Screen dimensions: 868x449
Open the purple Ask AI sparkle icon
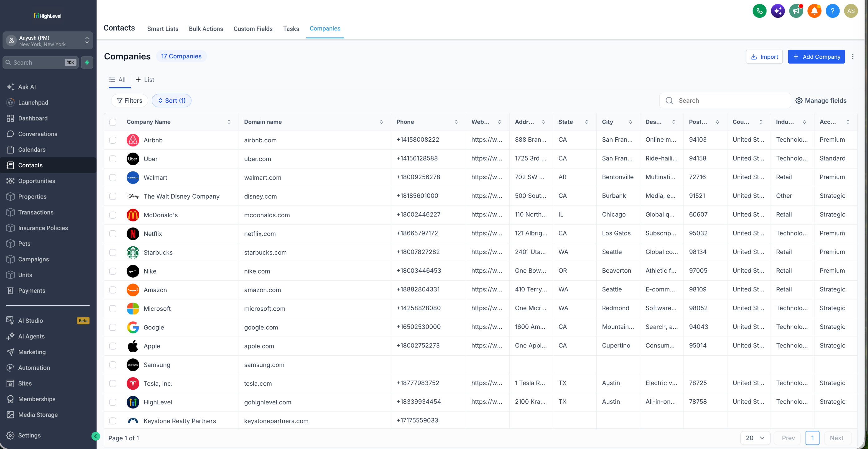pos(777,11)
